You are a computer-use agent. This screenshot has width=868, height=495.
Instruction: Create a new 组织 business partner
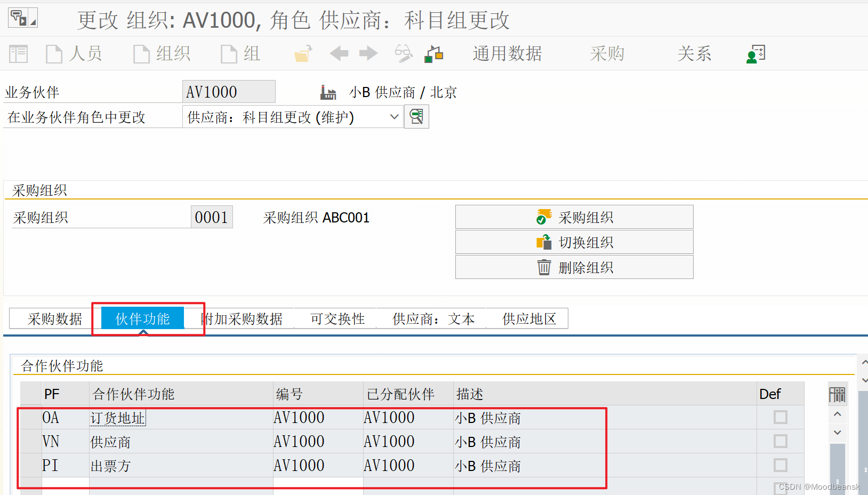[x=162, y=54]
